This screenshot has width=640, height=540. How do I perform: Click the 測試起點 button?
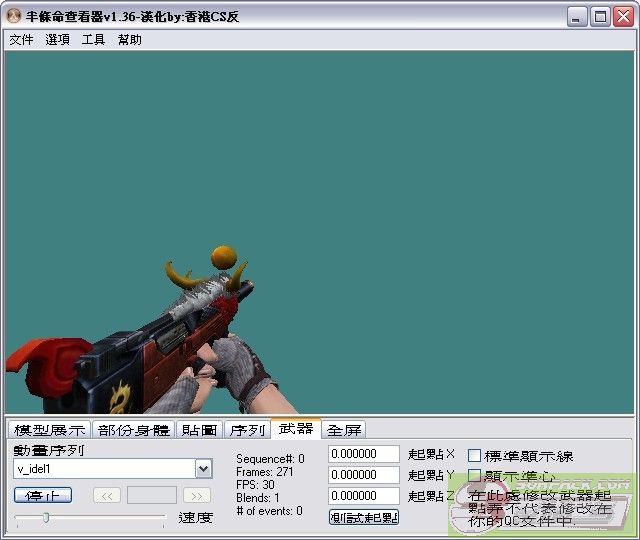(364, 518)
